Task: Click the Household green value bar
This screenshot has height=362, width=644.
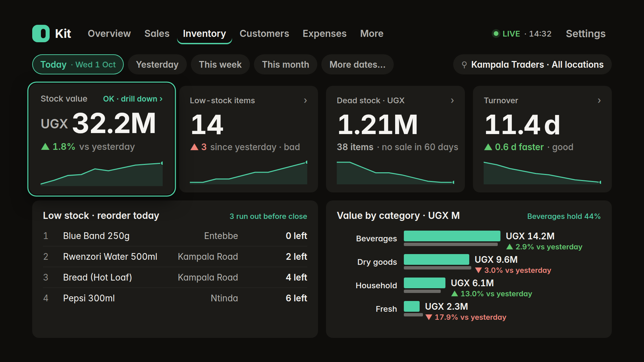Action: point(425,283)
